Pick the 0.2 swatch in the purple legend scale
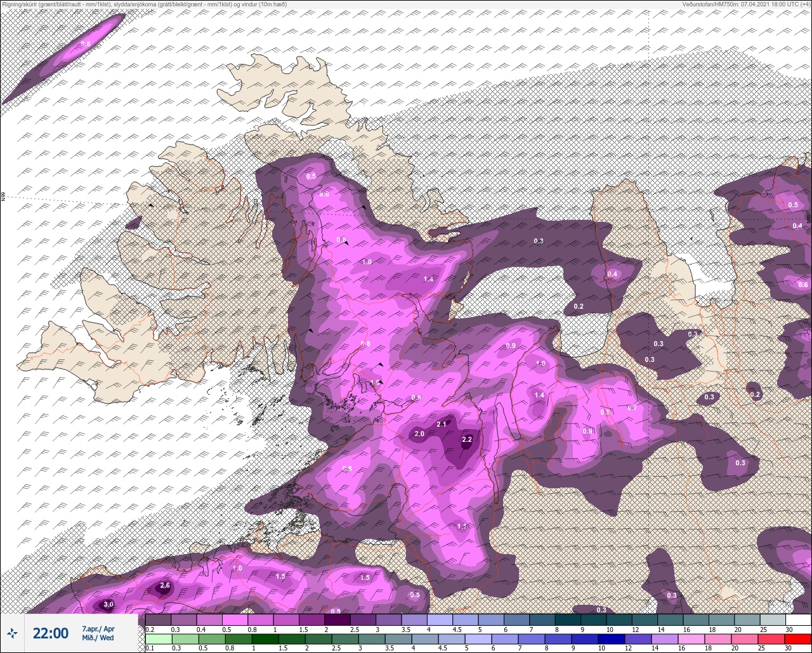Image resolution: width=812 pixels, height=653 pixels. [x=158, y=619]
